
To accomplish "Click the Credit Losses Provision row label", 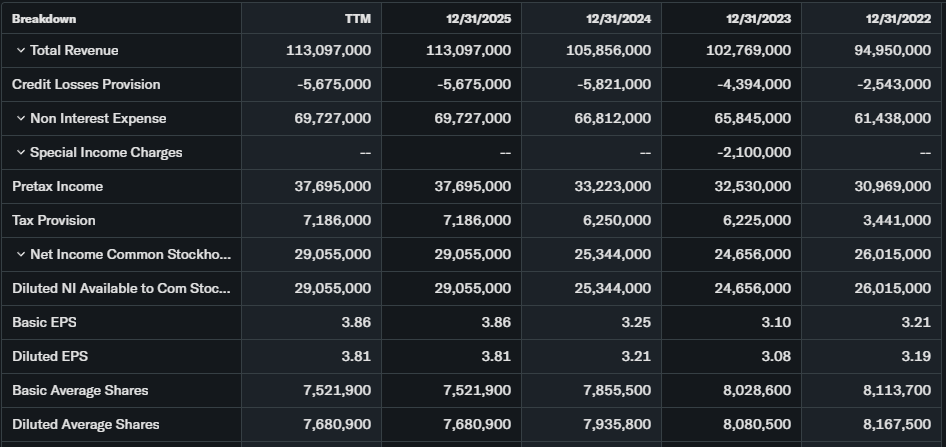I will click(x=86, y=85).
